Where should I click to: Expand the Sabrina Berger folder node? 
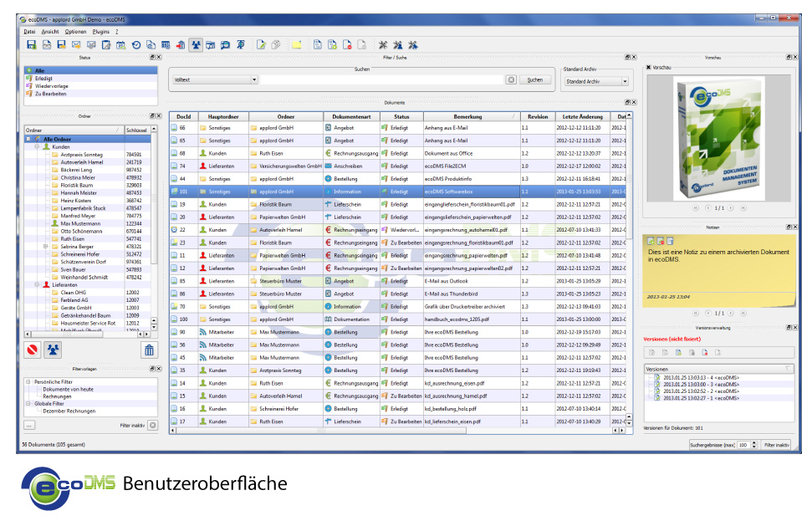tap(45, 247)
